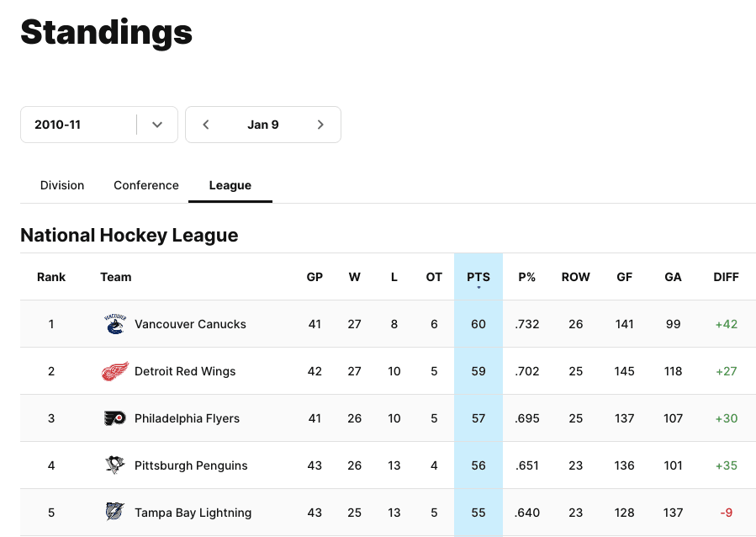Click the Pittsburgh Penguins logo
Image resolution: width=756 pixels, height=537 pixels.
coord(115,465)
